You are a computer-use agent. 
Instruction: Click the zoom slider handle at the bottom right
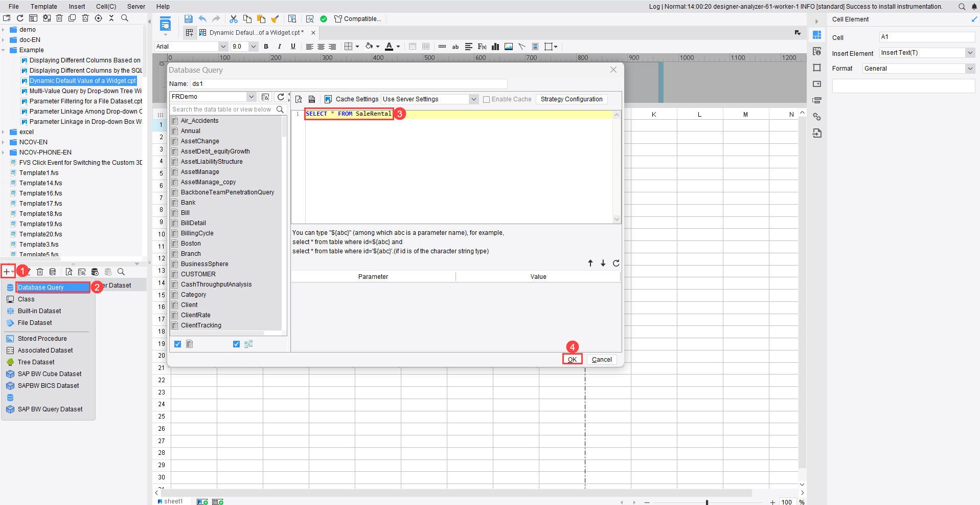707,502
